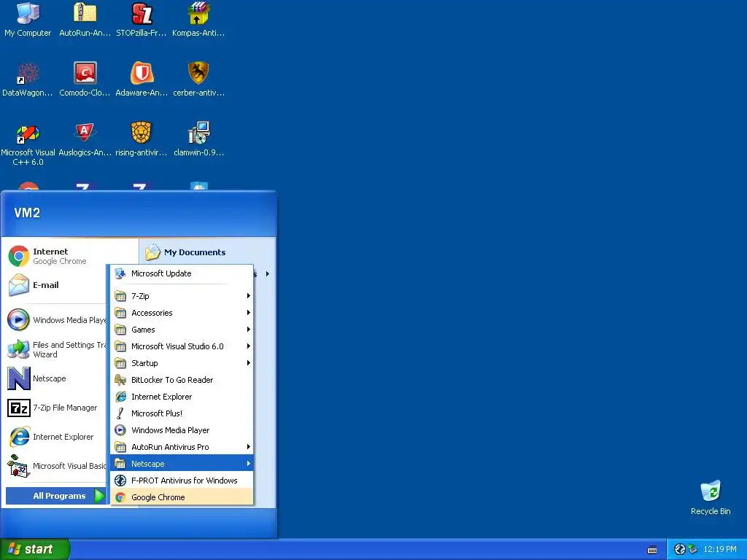Expand the Accessories submenu
This screenshot has height=560, width=747.
coord(182,313)
